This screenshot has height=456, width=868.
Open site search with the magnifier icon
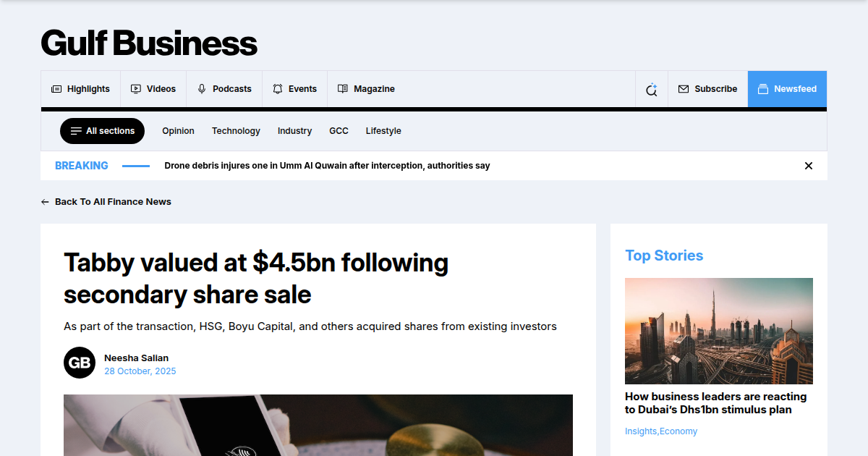tap(651, 88)
